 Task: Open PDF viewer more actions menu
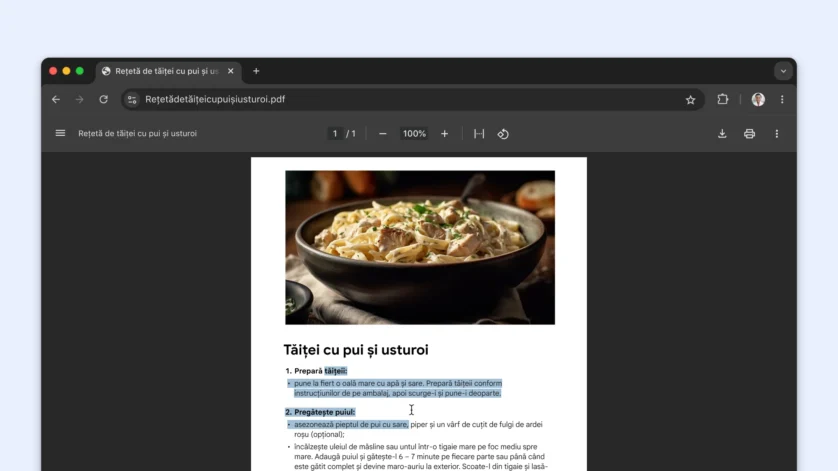(x=777, y=133)
